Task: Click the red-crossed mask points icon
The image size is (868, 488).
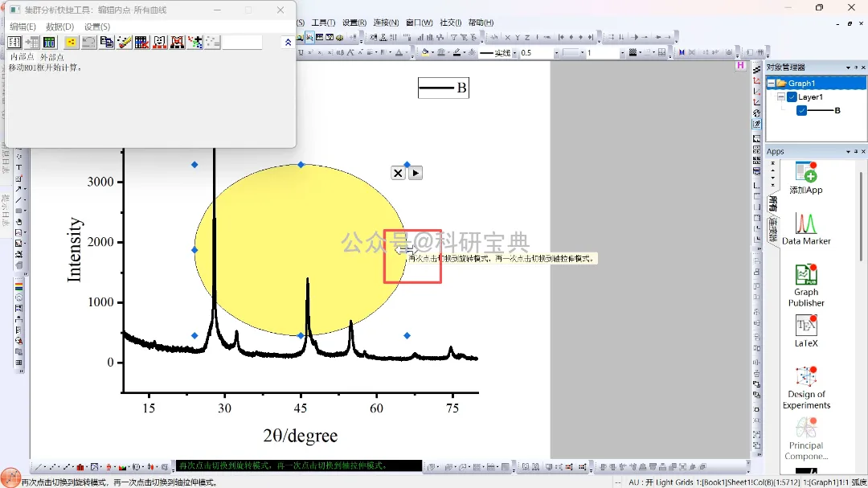Action: (177, 42)
